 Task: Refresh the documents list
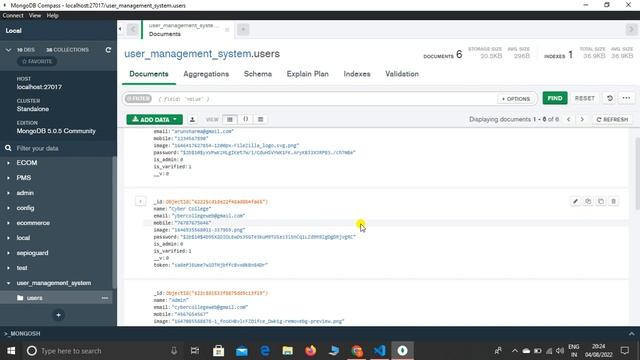click(612, 120)
